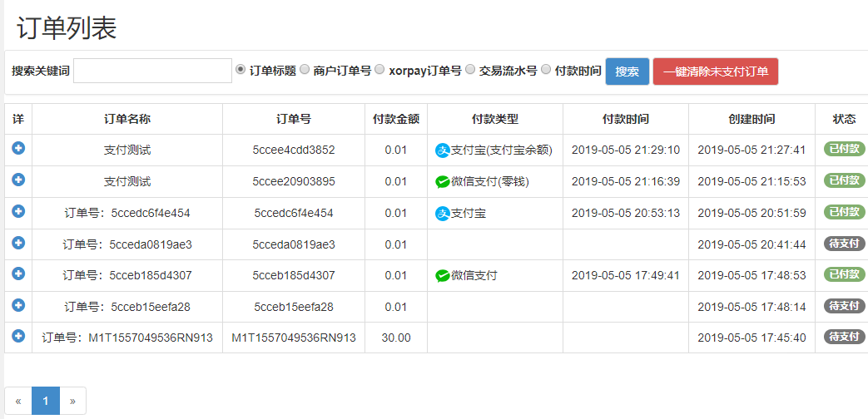The height and width of the screenshot is (419, 868).
Task: Click WeChat Pay icon in order 5ccee20903895 row
Action: click(443, 182)
